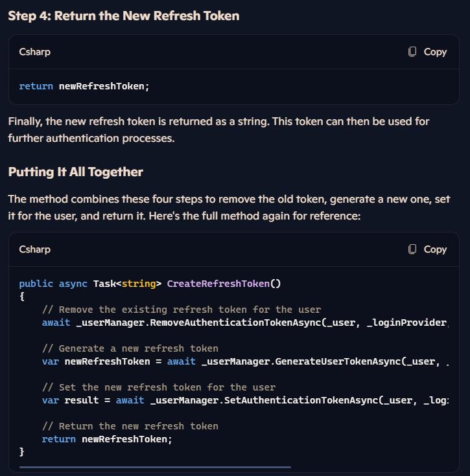470x476 pixels.
Task: Click copy icon in first Csharp block
Action: [412, 52]
